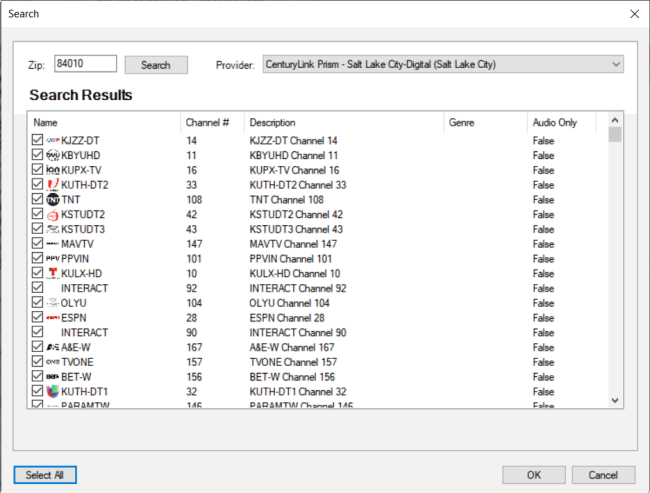
Task: Click the BET-W channel logo icon
Action: (x=53, y=377)
